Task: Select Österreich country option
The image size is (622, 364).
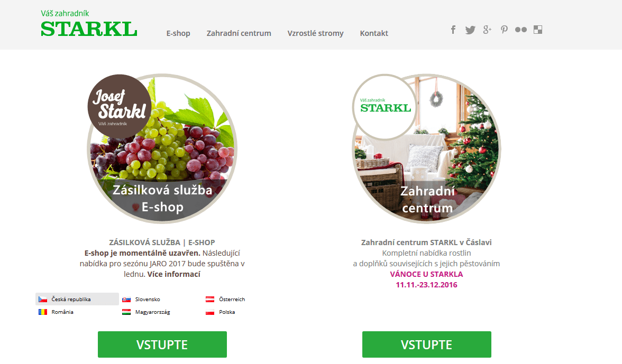Action: (225, 300)
